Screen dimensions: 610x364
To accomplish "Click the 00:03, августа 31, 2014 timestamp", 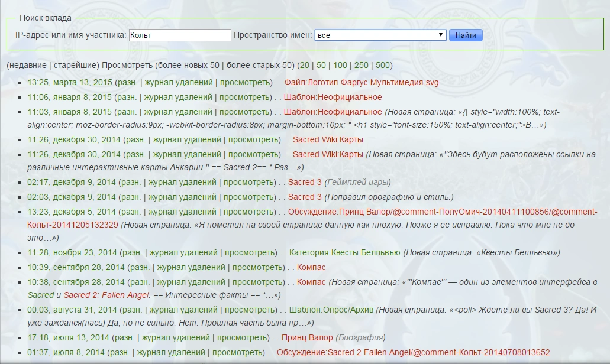I will click(72, 310).
